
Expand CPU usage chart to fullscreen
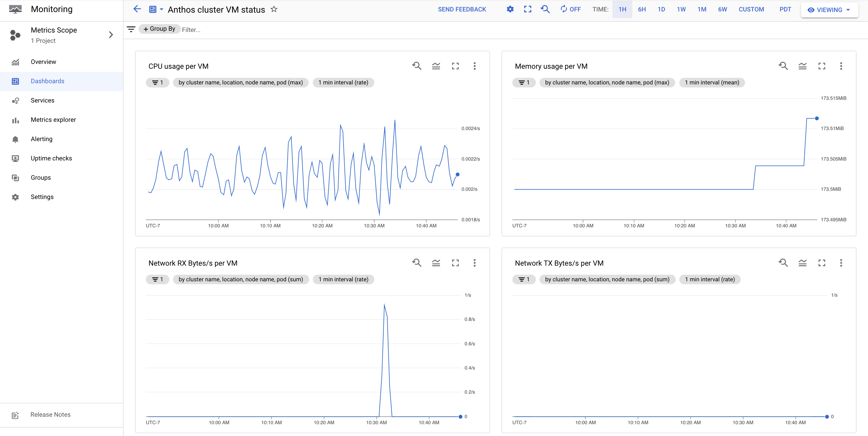456,66
